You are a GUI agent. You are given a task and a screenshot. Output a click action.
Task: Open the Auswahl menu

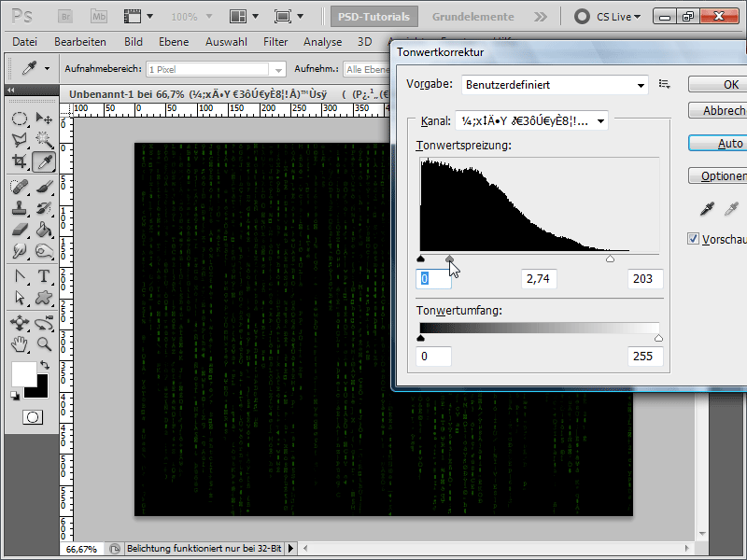tap(226, 42)
